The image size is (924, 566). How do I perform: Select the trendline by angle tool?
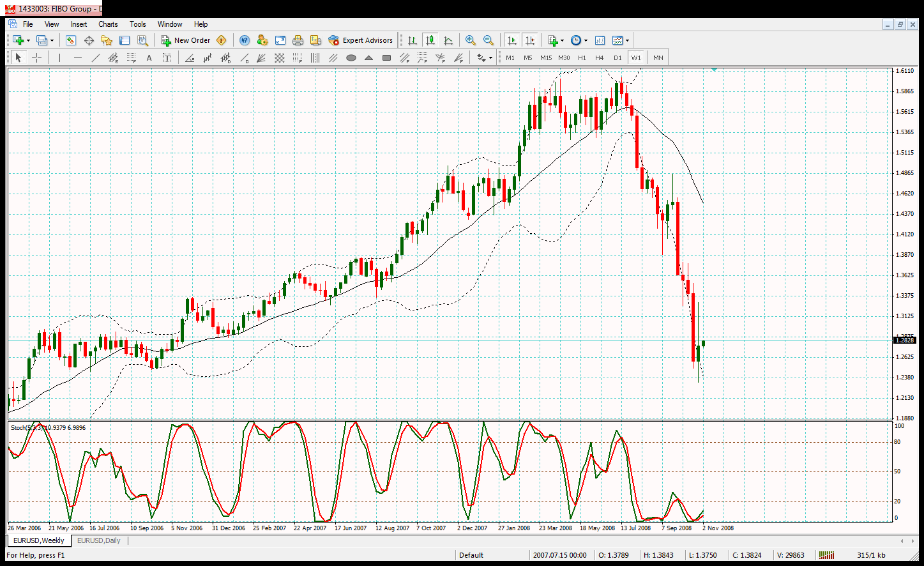tap(190, 57)
